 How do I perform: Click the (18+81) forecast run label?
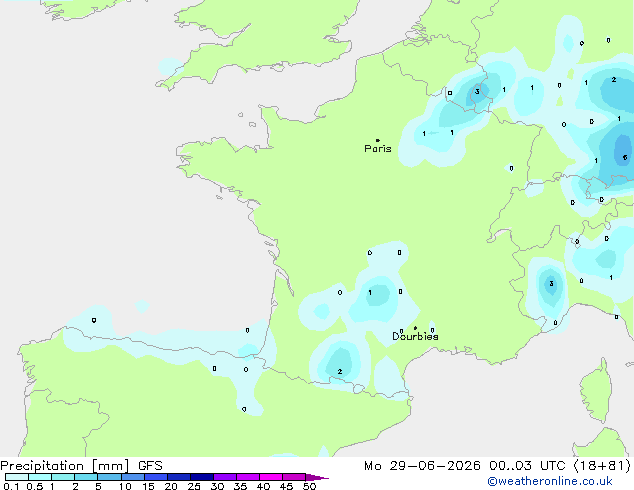602,466
